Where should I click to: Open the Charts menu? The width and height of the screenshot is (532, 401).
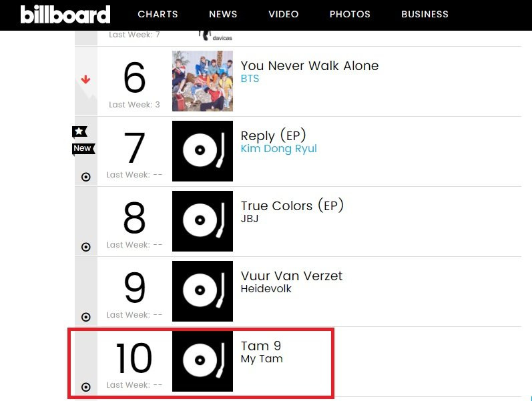[158, 14]
